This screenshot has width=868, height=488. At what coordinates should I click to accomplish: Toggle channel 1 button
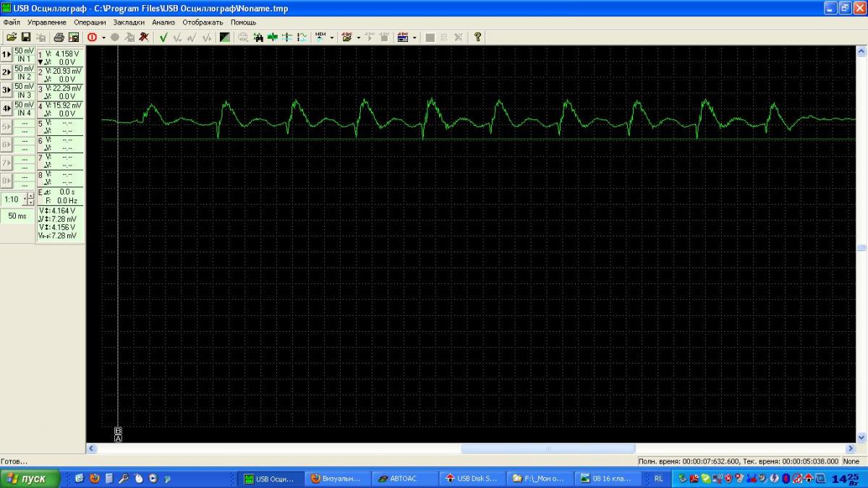click(x=7, y=55)
